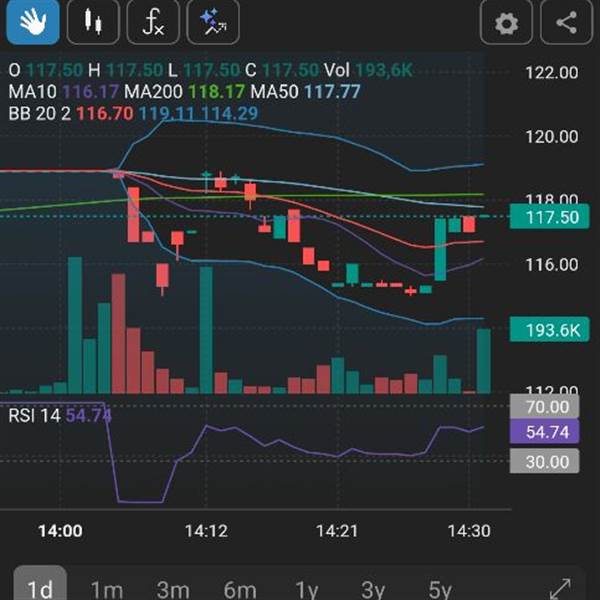Viewport: 600px width, 600px height.
Task: Expand chart to fullscreen
Action: tap(560, 588)
